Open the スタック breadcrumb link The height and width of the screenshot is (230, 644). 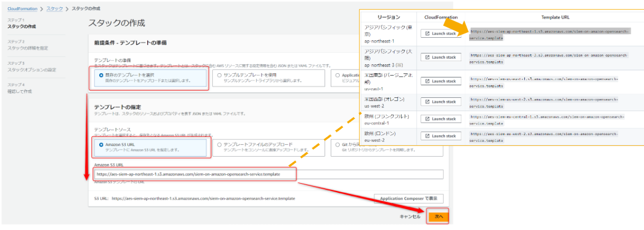click(x=54, y=8)
